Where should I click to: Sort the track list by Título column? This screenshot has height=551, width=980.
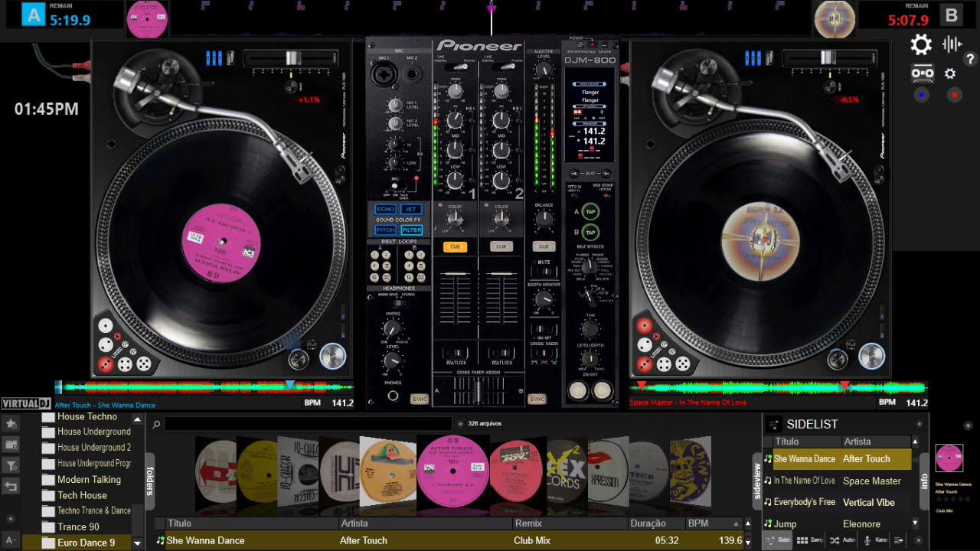(x=252, y=523)
